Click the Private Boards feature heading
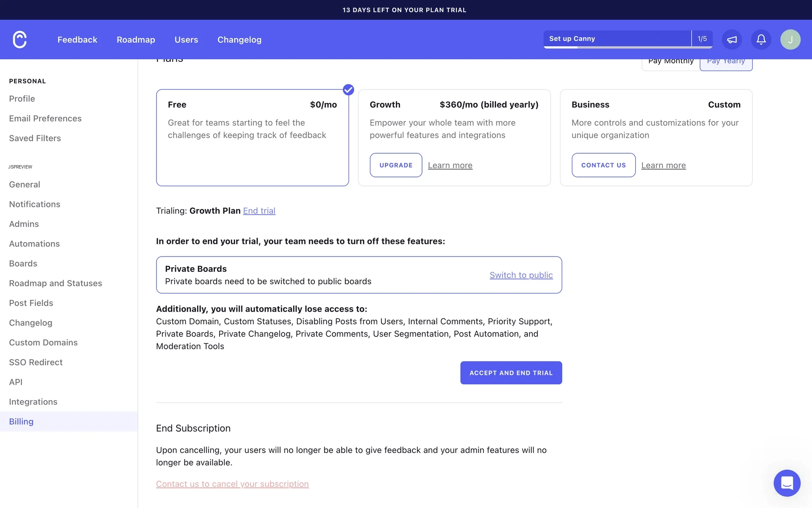 click(196, 269)
